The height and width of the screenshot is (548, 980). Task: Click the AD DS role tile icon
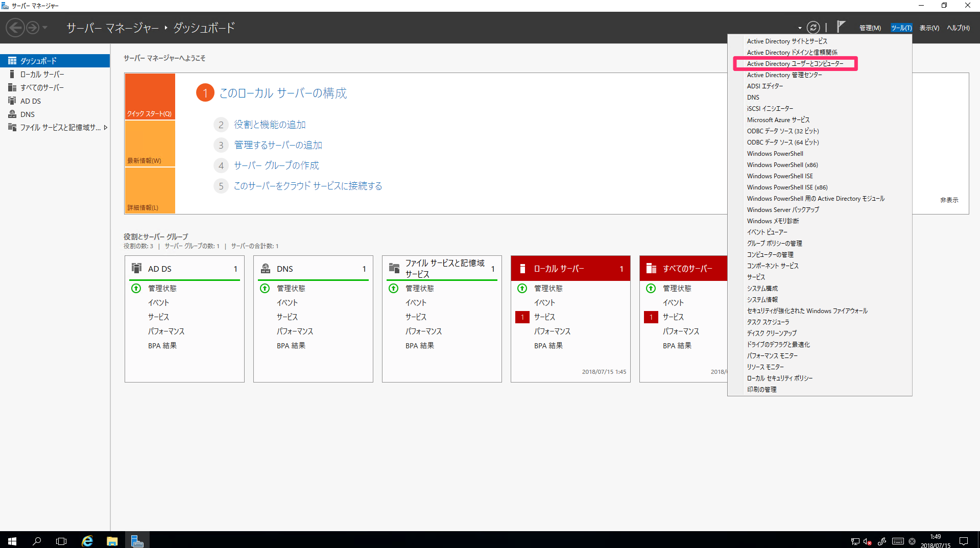[136, 268]
